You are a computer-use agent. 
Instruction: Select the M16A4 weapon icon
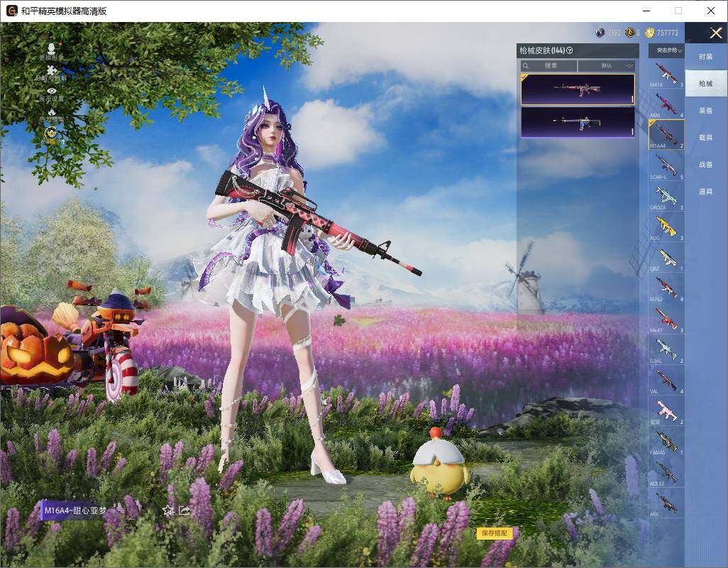[x=666, y=135]
